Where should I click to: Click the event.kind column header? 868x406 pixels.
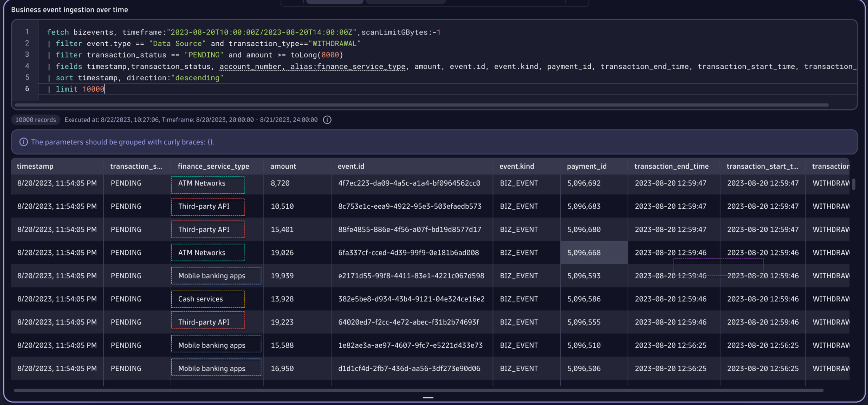coord(517,166)
